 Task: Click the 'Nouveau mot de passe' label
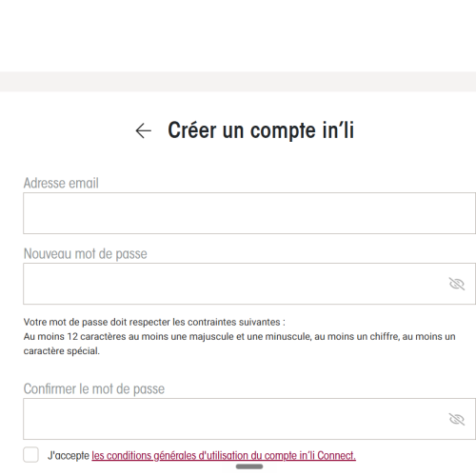[x=86, y=254]
